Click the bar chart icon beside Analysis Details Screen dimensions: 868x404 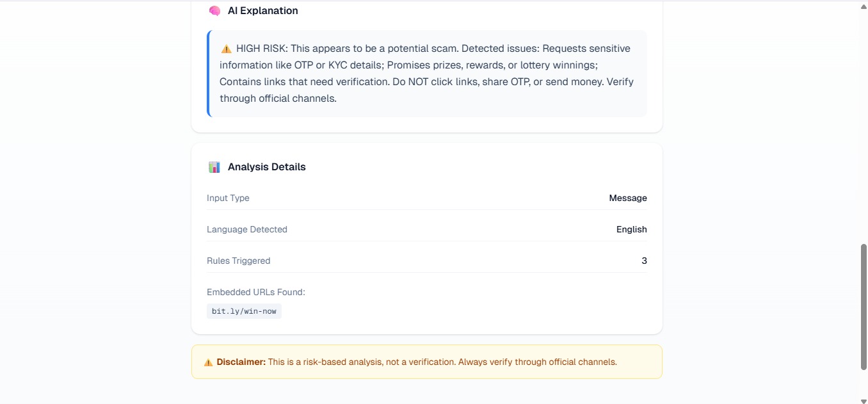point(214,167)
